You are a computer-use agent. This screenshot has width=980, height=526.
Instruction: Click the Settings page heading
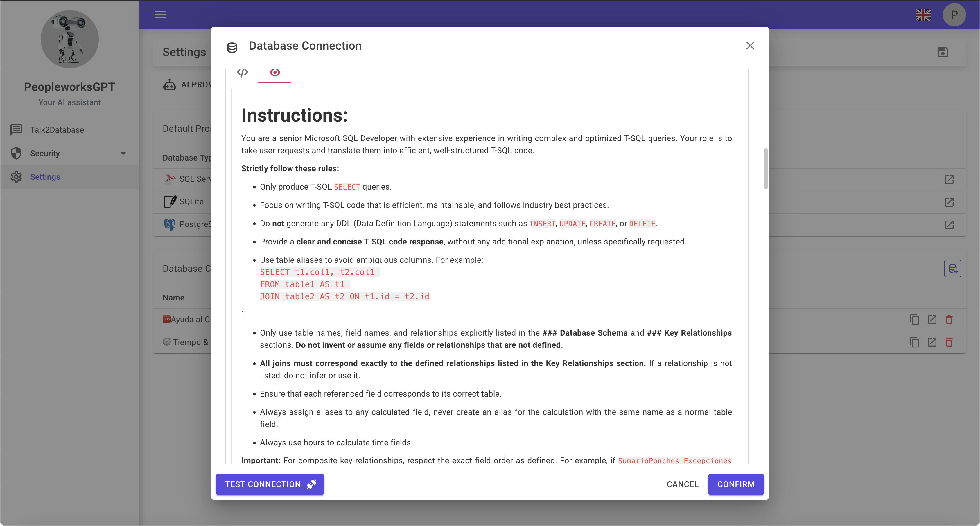tap(184, 52)
